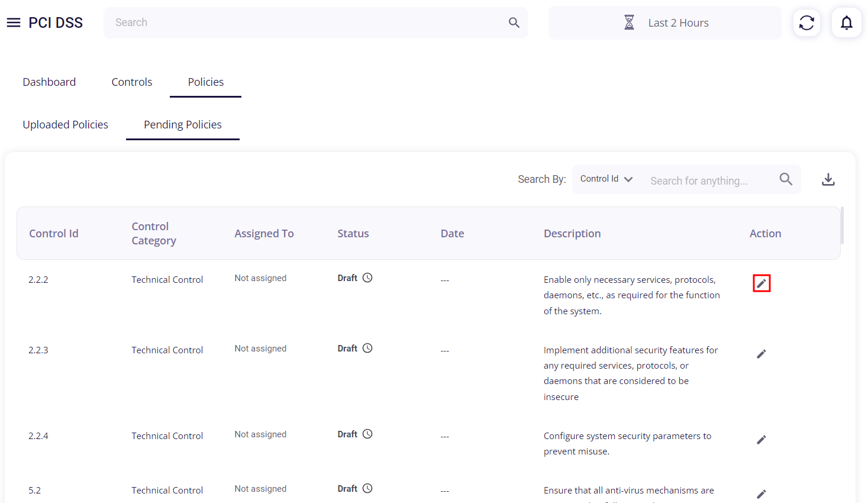Image resolution: width=868 pixels, height=503 pixels.
Task: Select the Policies tab
Action: 206,82
